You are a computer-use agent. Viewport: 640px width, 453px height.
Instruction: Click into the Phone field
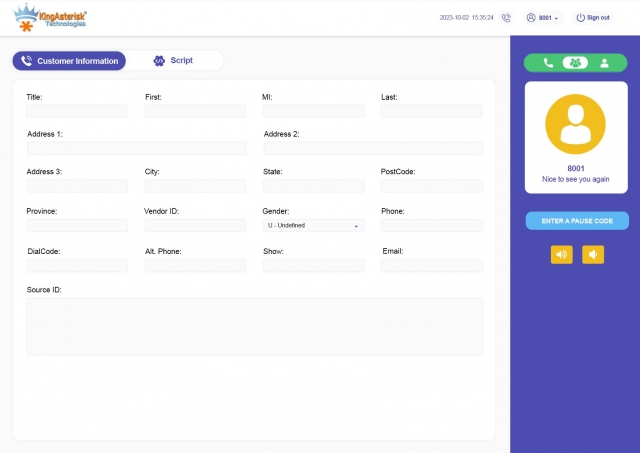pos(432,226)
